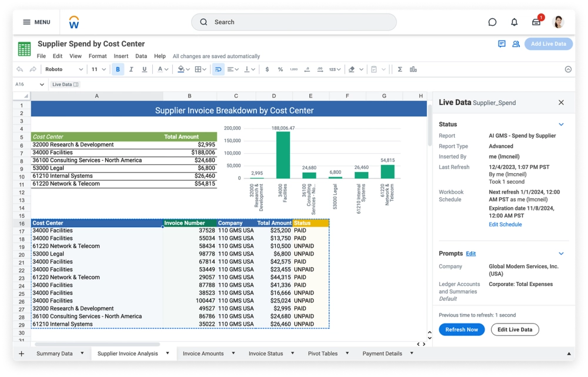
Task: Toggle text wrap button in toolbar
Action: [218, 69]
